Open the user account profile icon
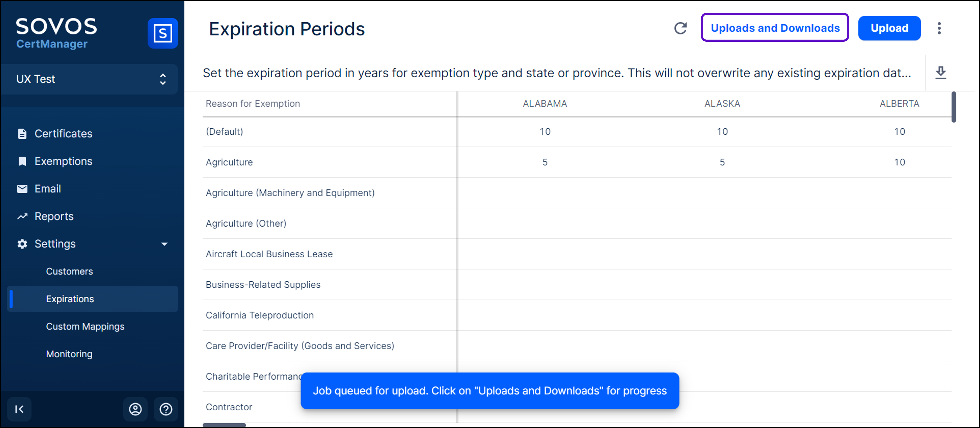Screen dimensions: 980x428 (x=135, y=409)
